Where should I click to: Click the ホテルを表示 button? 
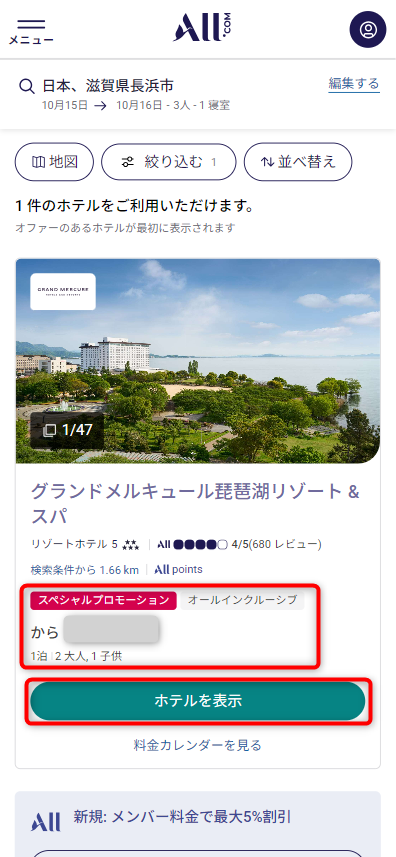coord(198,701)
